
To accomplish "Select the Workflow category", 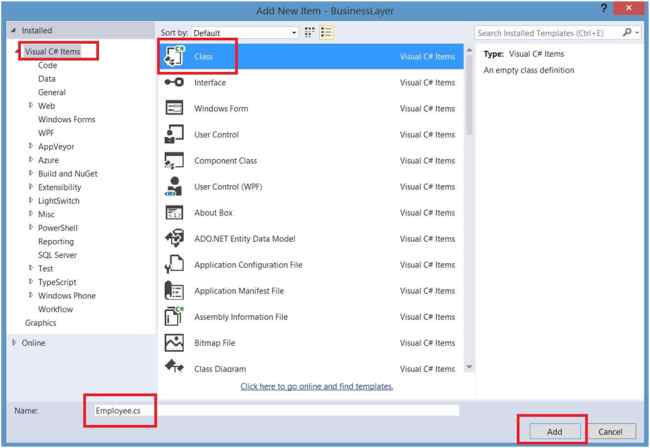I will [56, 309].
